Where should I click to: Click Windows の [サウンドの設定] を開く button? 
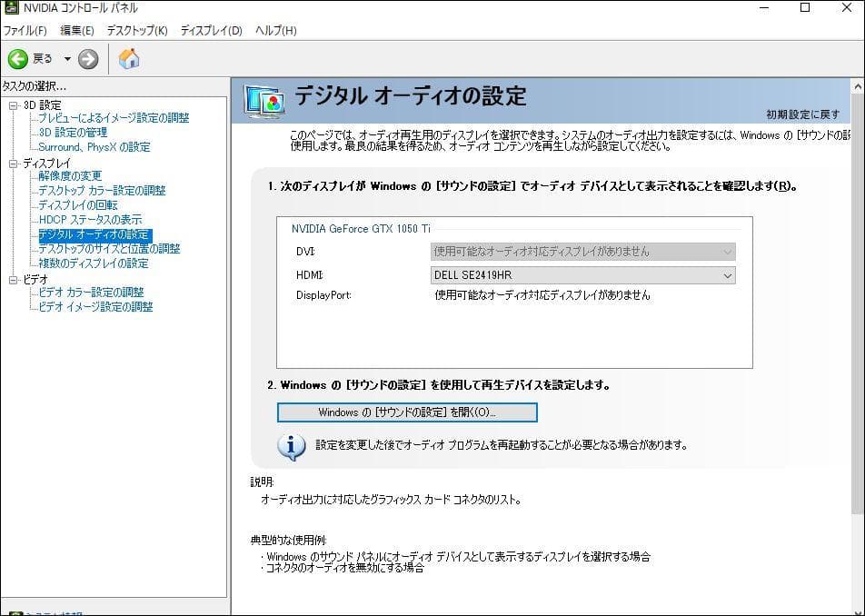click(407, 412)
